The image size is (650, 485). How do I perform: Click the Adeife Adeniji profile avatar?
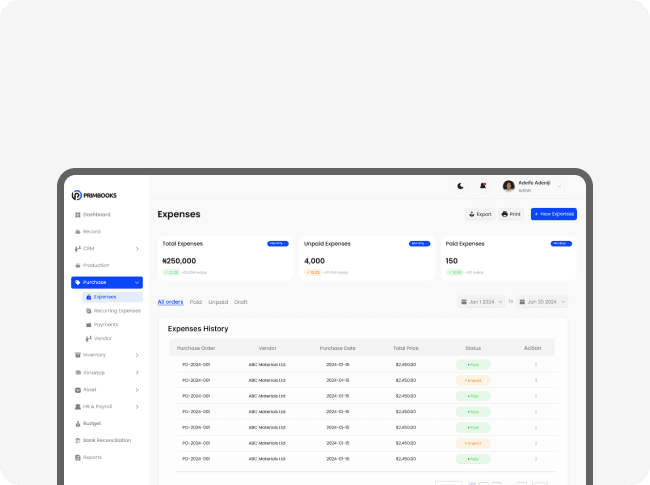[x=509, y=186]
